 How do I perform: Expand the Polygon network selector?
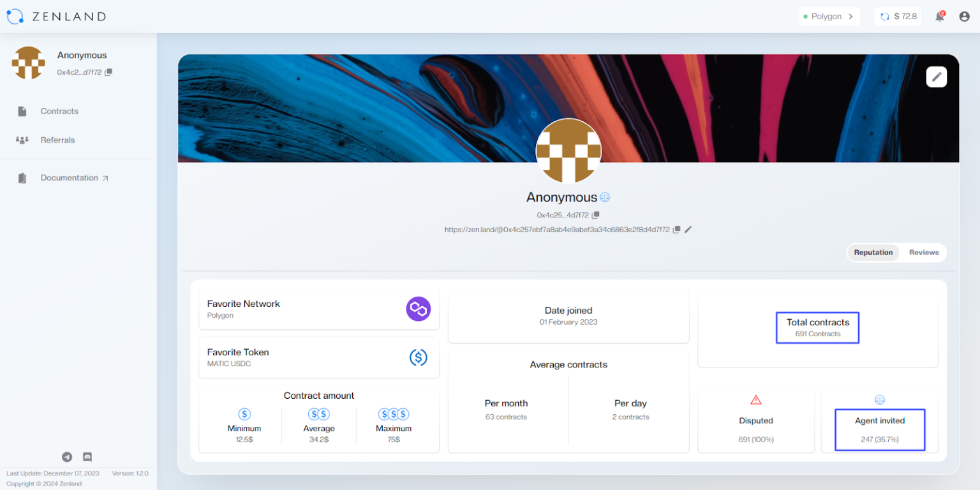point(829,16)
